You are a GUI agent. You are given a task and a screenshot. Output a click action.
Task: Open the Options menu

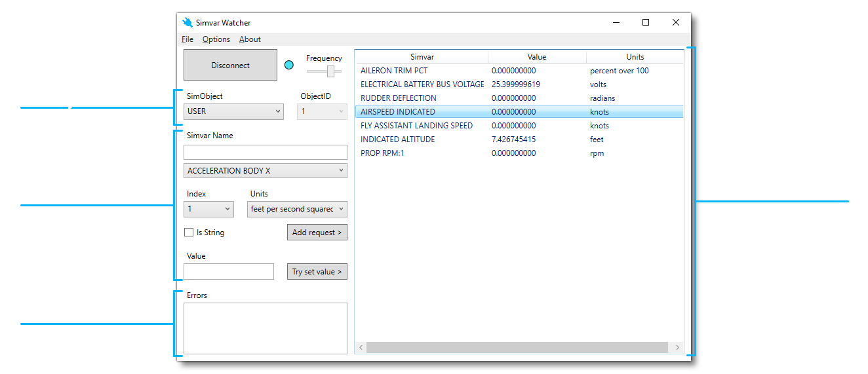tap(216, 39)
